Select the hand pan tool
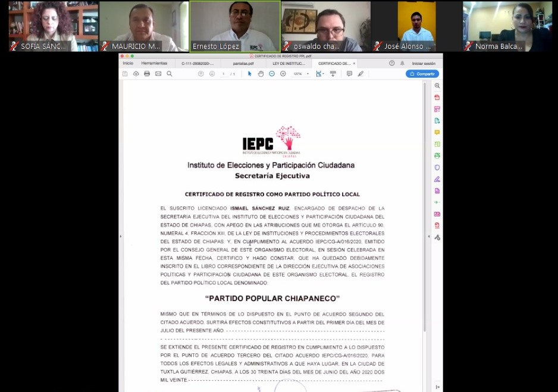 pos(261,74)
